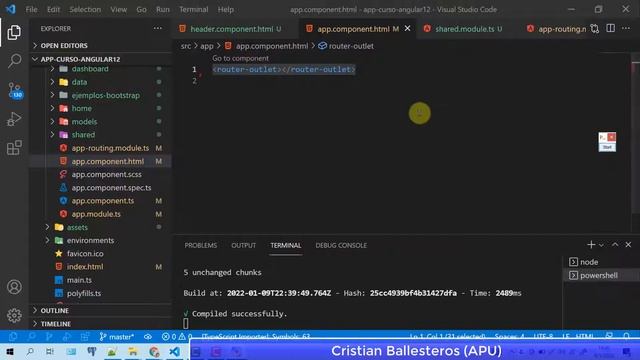
Task: Open Source Control view with 130 badge
Action: click(15, 90)
